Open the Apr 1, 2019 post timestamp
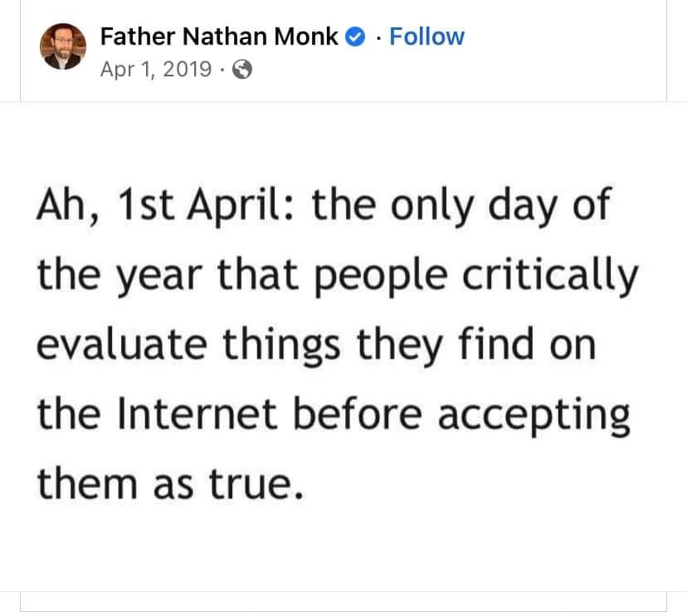Image resolution: width=687 pixels, height=616 pixels. (x=155, y=70)
